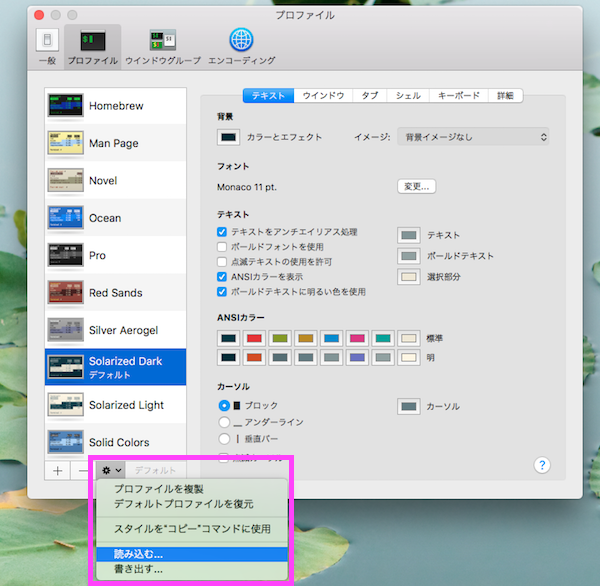Choose 書き出す... export menu item
The height and width of the screenshot is (586, 600).
(192, 569)
